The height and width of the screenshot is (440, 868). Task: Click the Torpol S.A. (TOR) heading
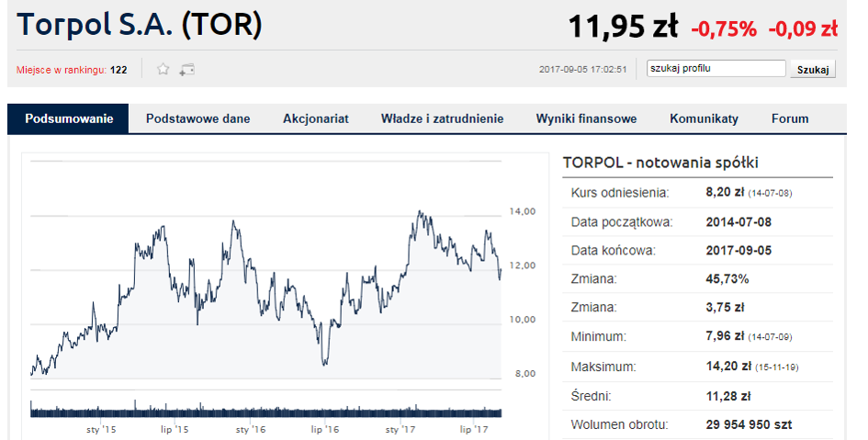click(140, 26)
